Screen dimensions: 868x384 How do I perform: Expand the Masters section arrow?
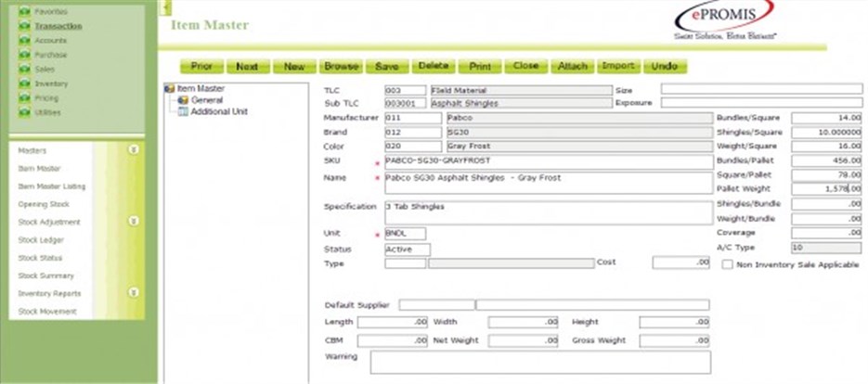[134, 149]
